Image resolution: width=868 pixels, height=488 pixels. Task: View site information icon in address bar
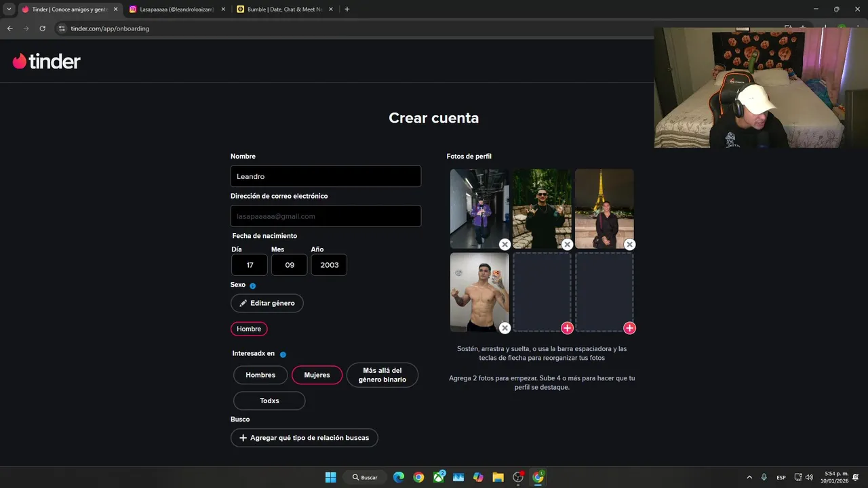point(62,28)
